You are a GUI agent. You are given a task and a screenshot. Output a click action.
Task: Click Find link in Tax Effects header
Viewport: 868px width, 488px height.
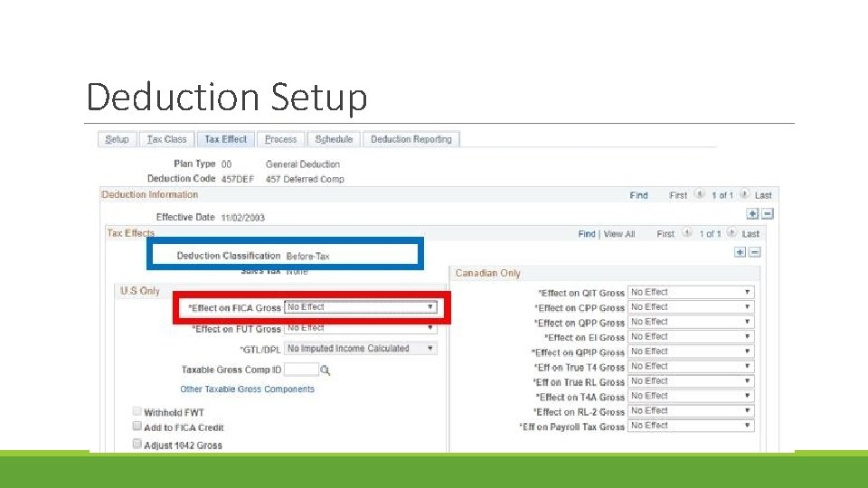click(586, 234)
